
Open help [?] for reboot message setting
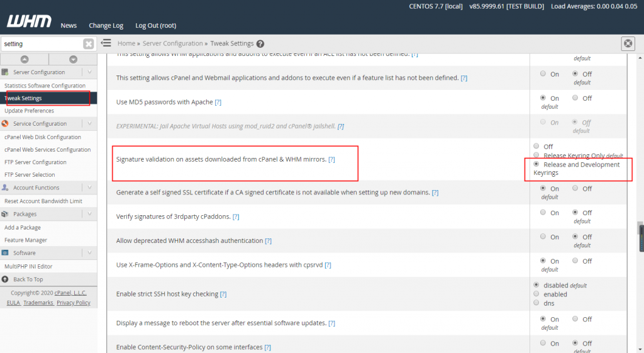[332, 323]
